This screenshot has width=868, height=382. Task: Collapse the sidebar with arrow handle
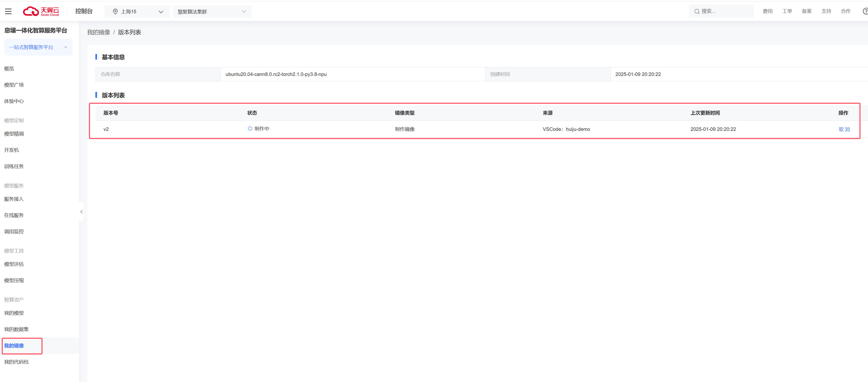click(x=81, y=212)
